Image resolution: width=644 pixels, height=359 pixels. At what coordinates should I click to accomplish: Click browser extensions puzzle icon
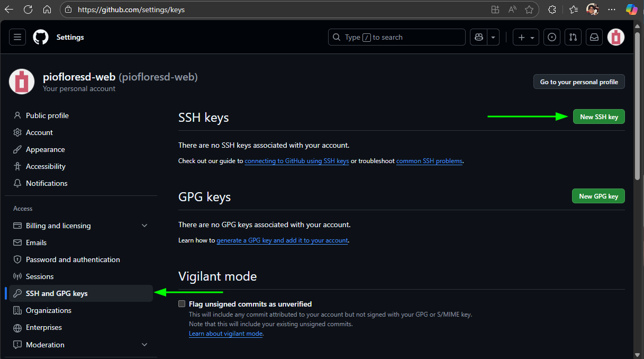coord(552,10)
